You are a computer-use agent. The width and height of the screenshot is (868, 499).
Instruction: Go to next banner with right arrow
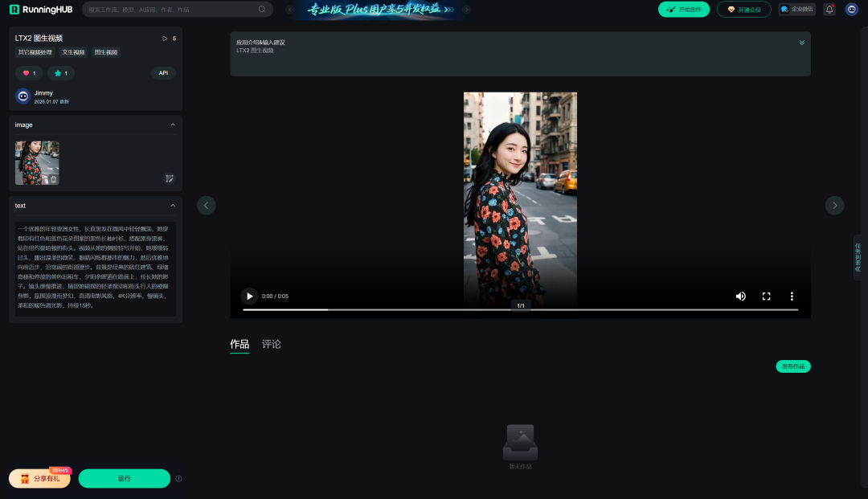point(467,10)
